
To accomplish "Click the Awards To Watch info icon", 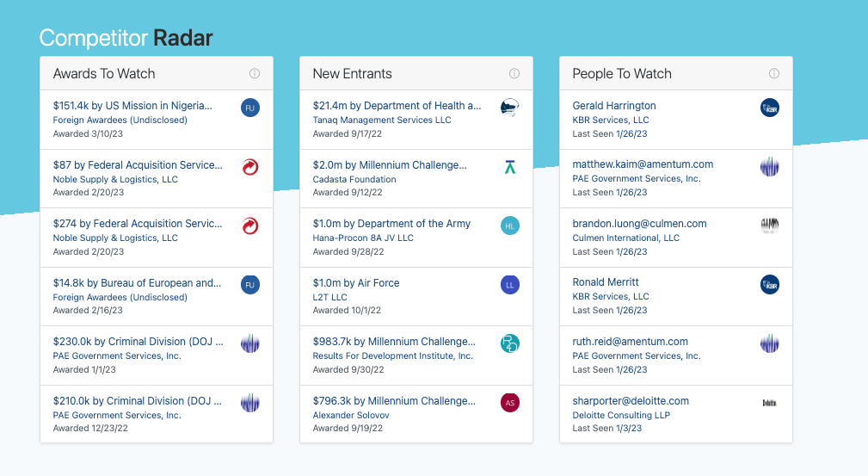I will coord(255,74).
